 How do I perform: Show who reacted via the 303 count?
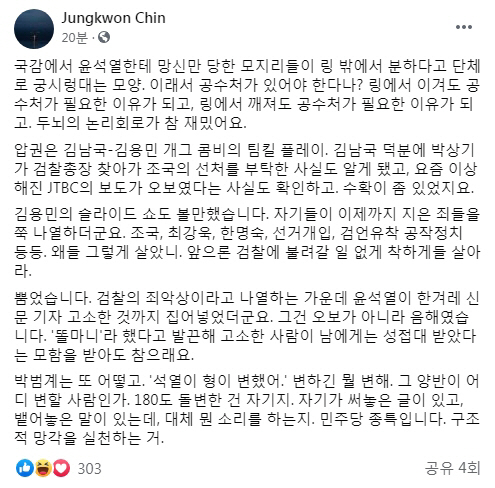(x=89, y=469)
